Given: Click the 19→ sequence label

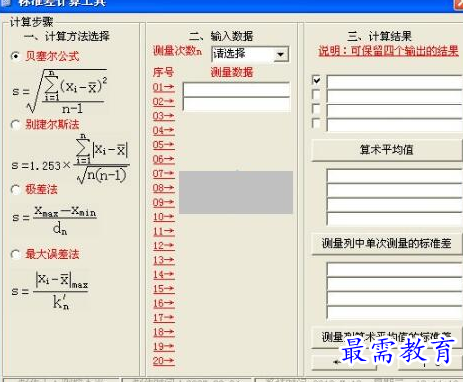Looking at the screenshot, I should click(164, 347).
